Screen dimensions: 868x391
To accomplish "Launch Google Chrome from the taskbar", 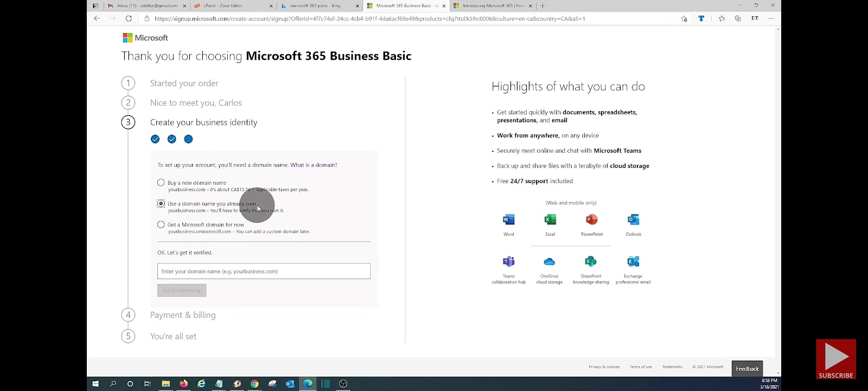I will 254,384.
